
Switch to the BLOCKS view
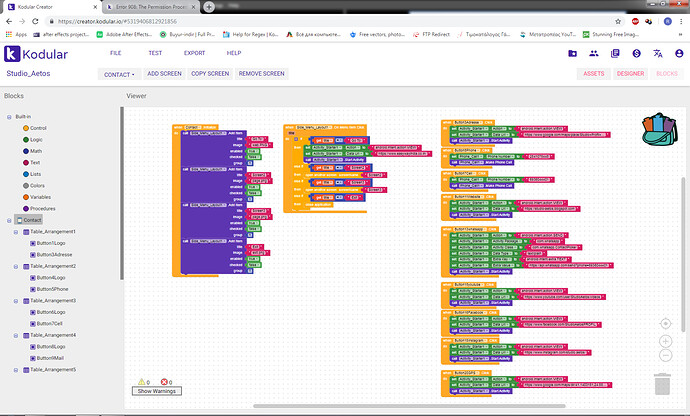click(x=667, y=74)
